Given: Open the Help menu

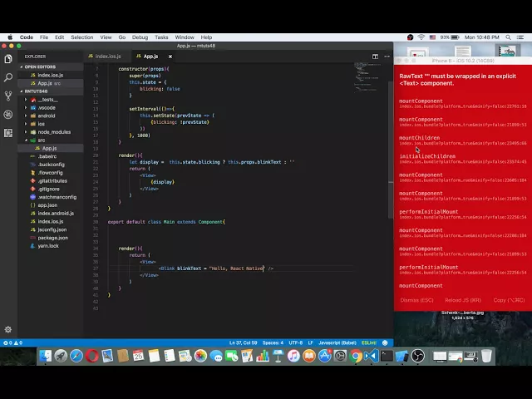Looking at the screenshot, I should (206, 37).
